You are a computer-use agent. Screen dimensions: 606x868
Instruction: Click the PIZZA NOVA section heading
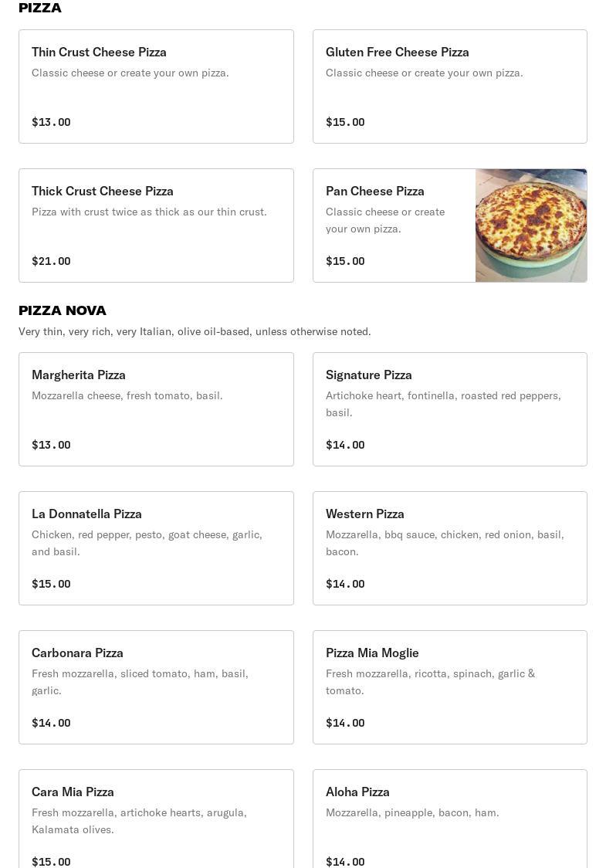[63, 310]
